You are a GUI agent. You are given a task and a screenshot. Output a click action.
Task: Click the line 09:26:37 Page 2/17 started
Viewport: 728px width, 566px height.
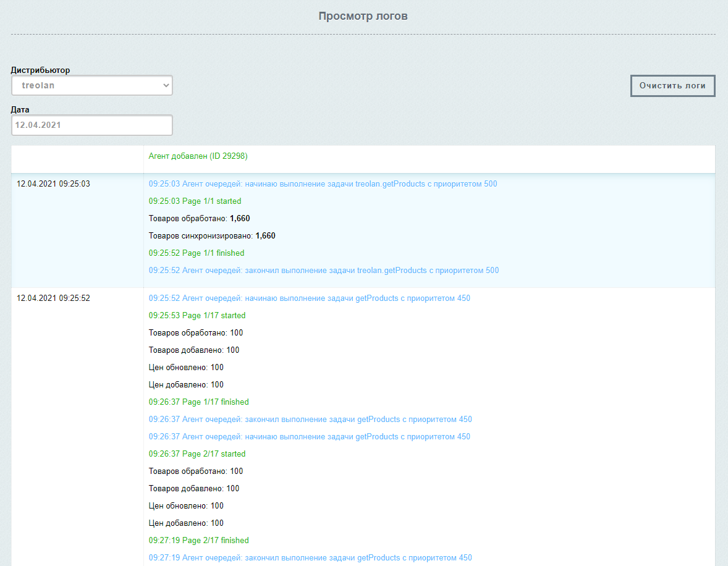tap(197, 454)
